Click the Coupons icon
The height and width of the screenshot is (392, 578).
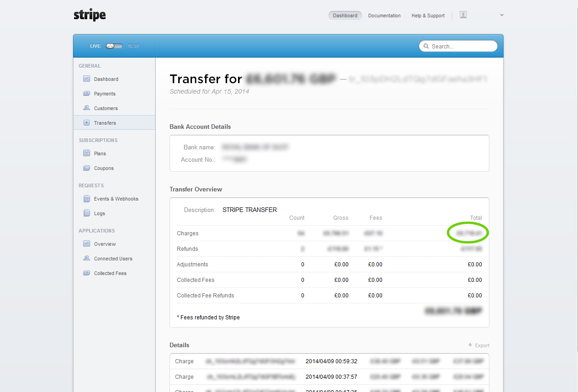click(x=86, y=168)
